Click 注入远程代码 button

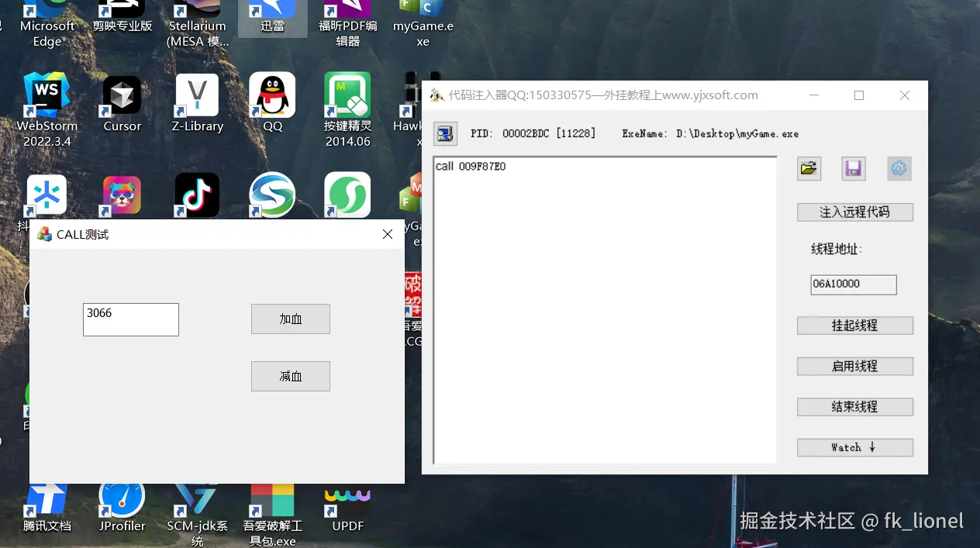tap(854, 212)
